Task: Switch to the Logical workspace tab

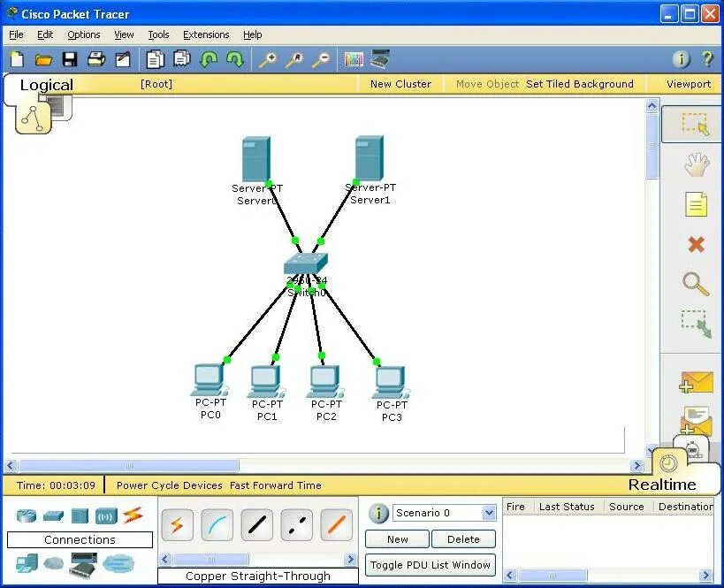Action: [46, 85]
